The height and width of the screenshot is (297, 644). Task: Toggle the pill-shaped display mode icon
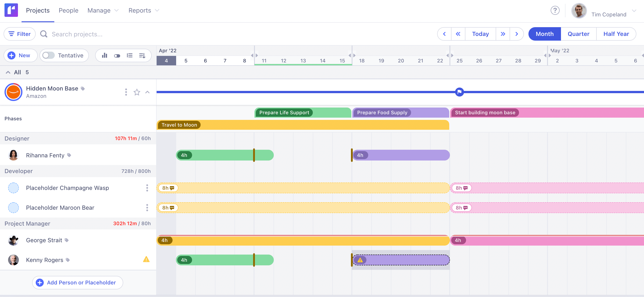click(117, 55)
